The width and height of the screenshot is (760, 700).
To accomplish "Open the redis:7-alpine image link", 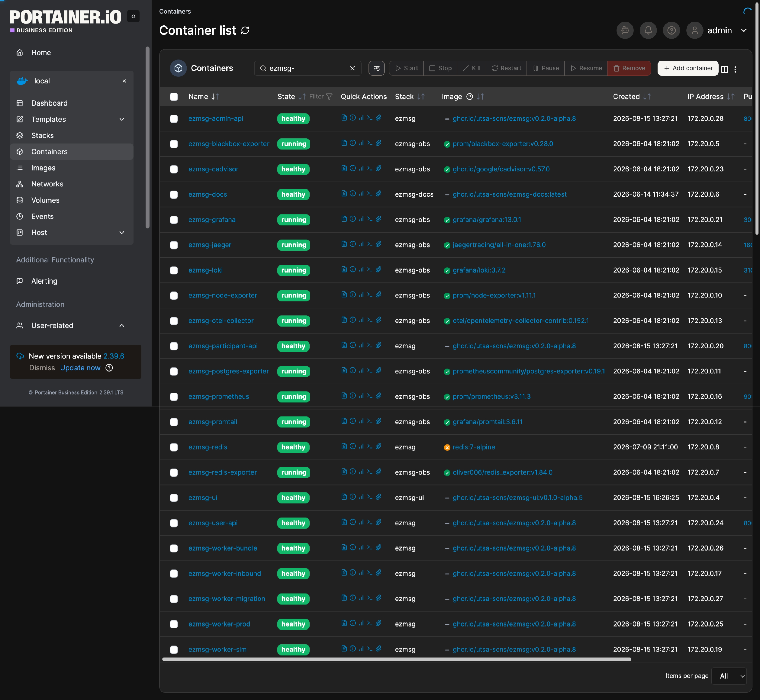I will click(474, 447).
